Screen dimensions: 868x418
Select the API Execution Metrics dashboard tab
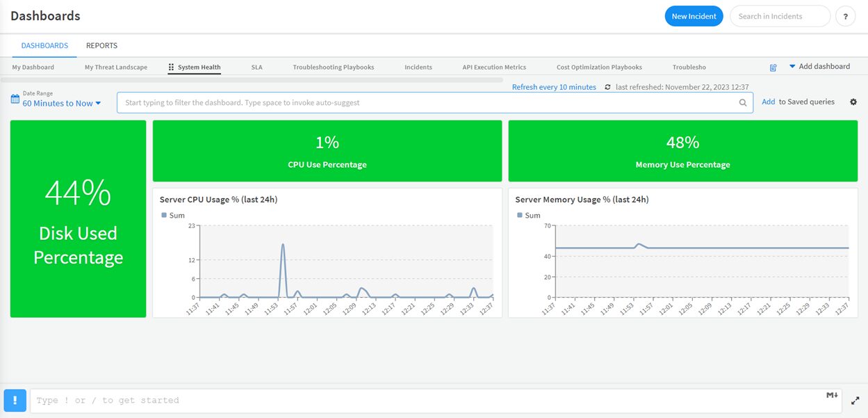(x=494, y=67)
